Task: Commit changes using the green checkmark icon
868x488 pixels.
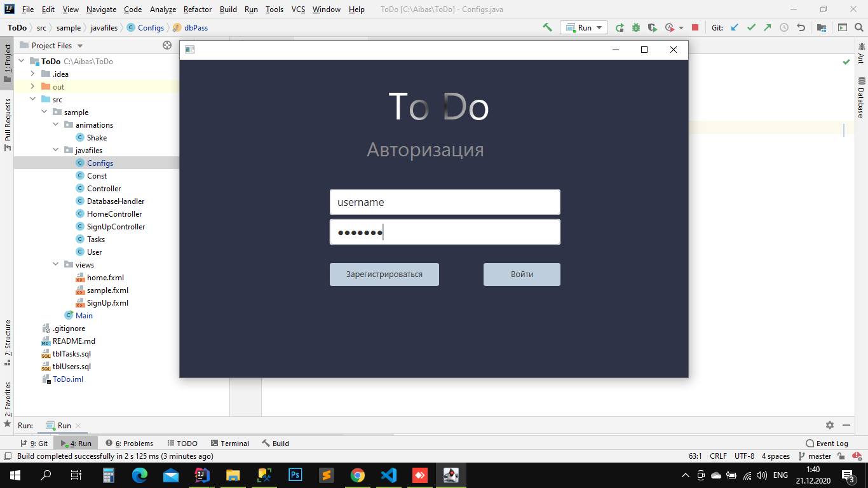Action: click(x=750, y=27)
